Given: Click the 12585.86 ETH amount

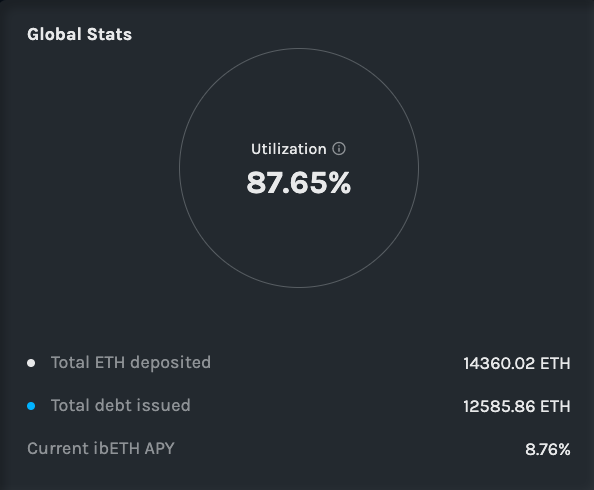Looking at the screenshot, I should click(517, 406).
